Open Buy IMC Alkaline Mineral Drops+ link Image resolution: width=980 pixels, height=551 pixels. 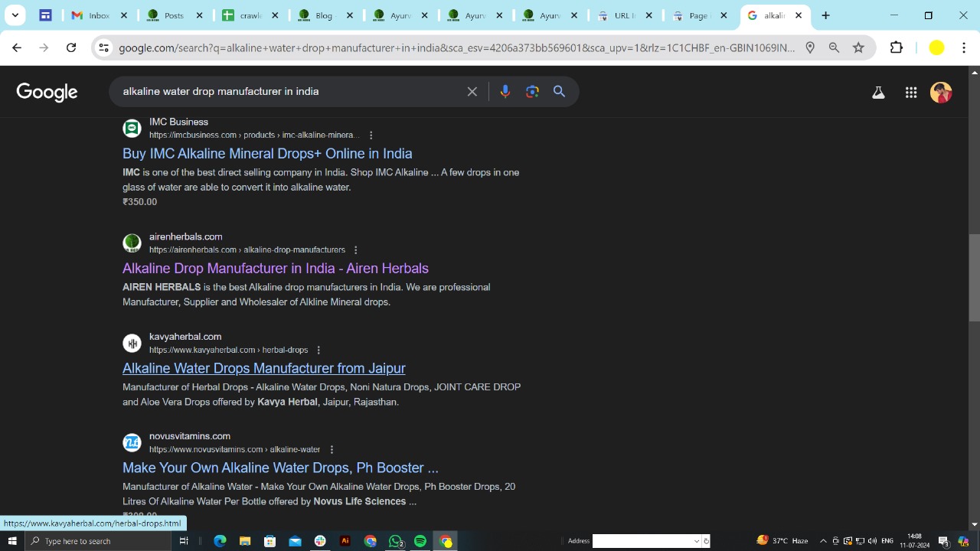(x=267, y=153)
